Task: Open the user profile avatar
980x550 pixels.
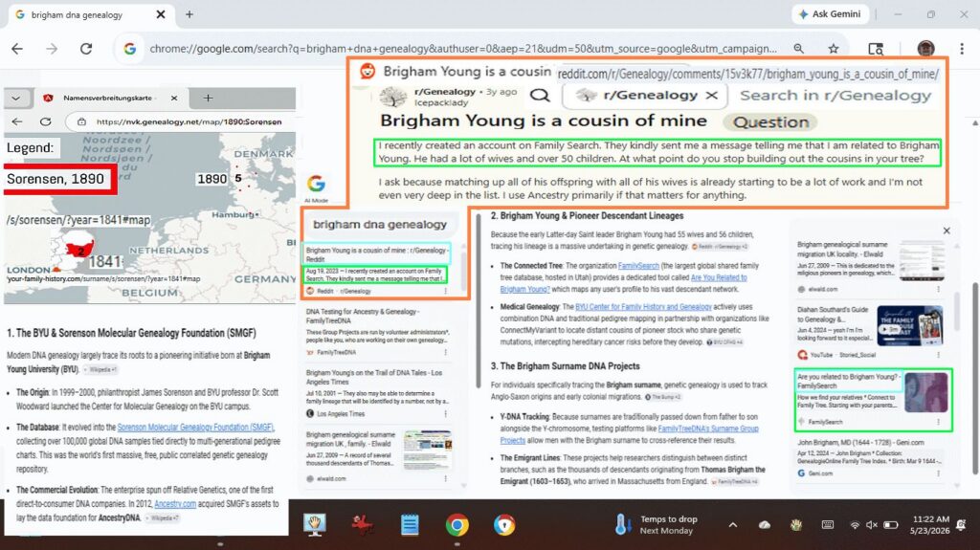Action: (925, 49)
